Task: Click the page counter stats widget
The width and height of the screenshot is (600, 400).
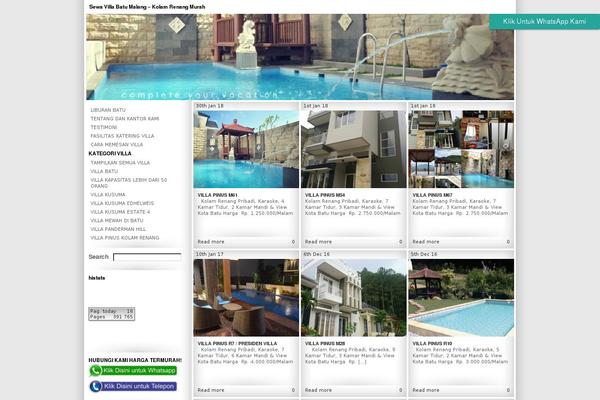Action: tap(111, 314)
